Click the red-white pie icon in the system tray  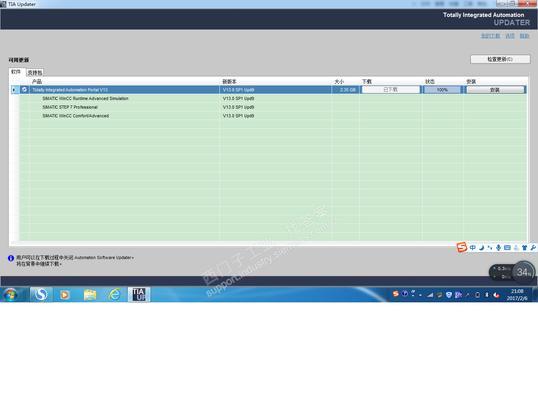point(496,295)
